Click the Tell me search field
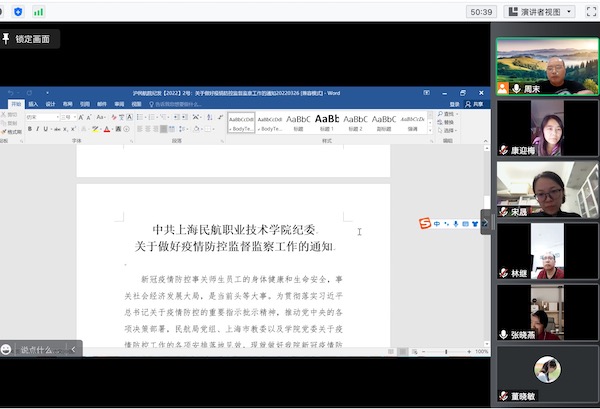 (x=175, y=104)
